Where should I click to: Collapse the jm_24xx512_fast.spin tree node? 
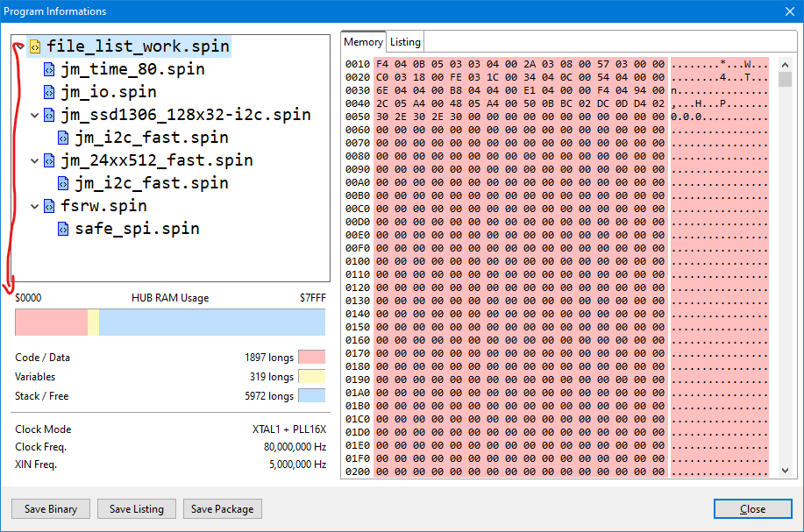tap(34, 160)
